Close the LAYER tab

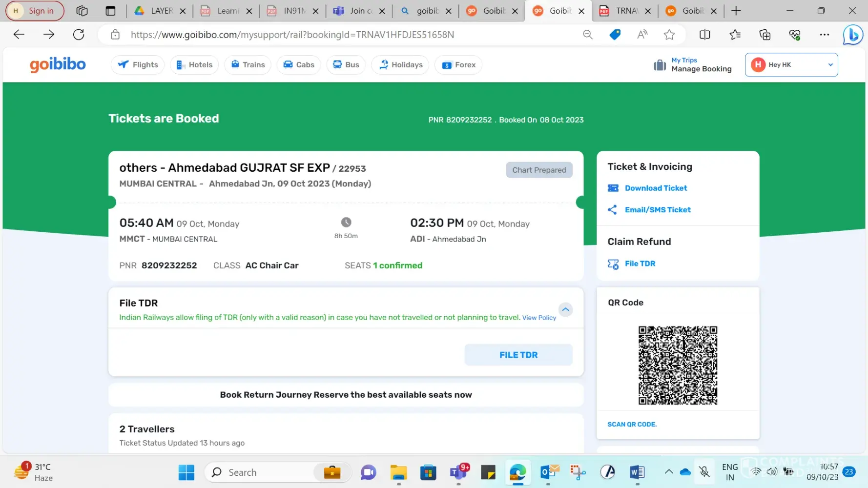[183, 11]
